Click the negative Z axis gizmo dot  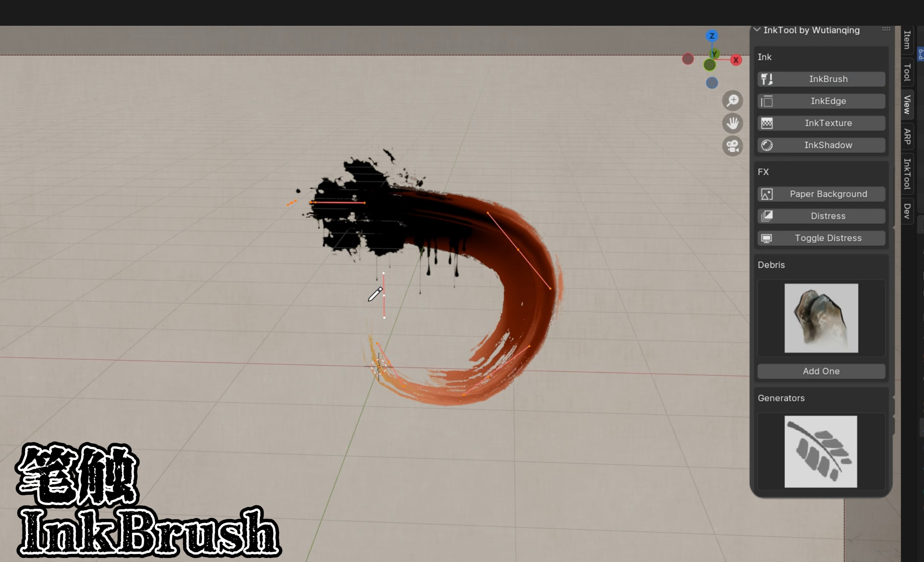712,83
